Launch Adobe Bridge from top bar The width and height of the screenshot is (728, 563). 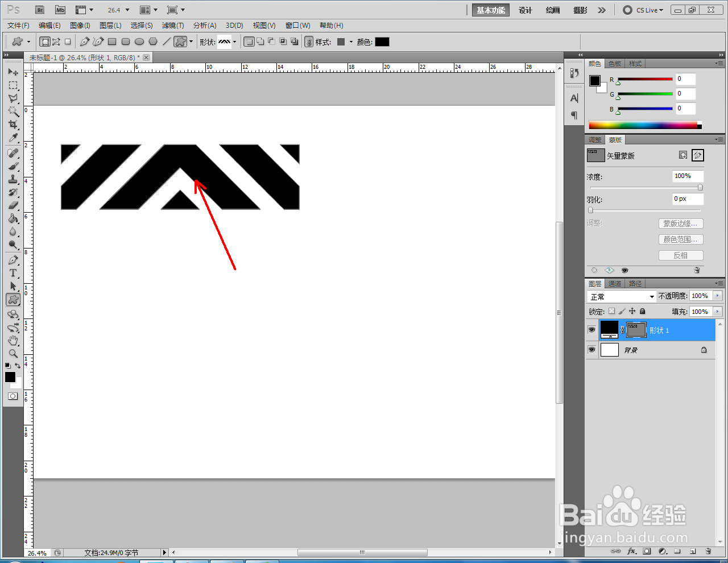coord(39,10)
